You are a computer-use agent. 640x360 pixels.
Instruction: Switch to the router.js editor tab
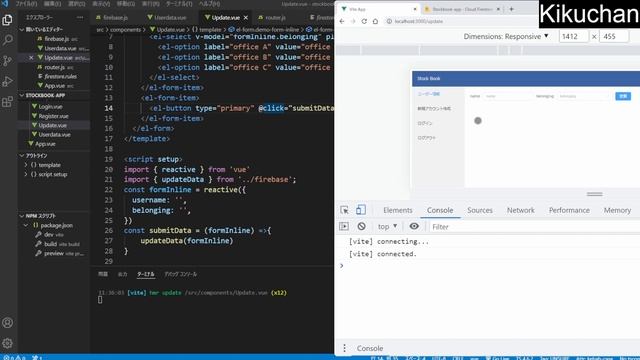pyautogui.click(x=272, y=18)
